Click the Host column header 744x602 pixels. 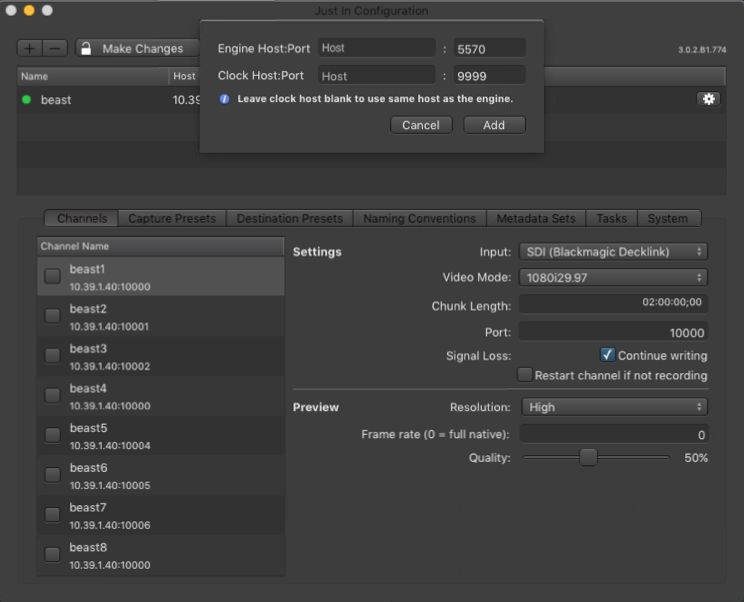[x=184, y=76]
